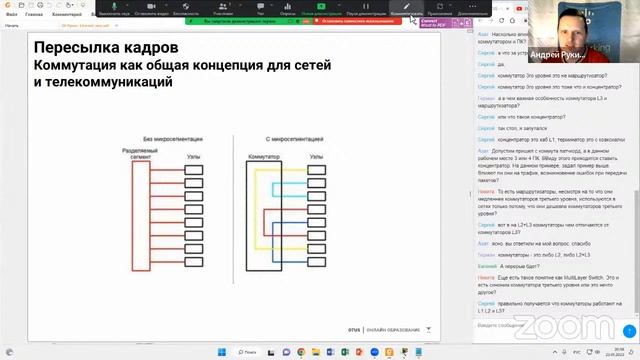The height and width of the screenshot is (360, 640).
Task: Open the Zoom Polls chart icon
Action: coord(288,6)
